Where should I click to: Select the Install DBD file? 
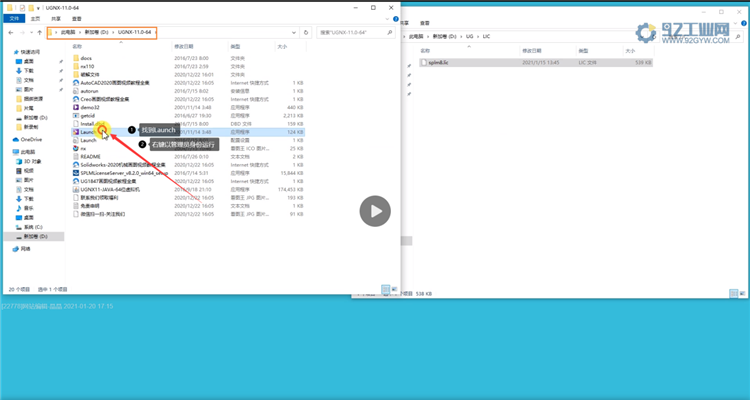pyautogui.click(x=90, y=124)
